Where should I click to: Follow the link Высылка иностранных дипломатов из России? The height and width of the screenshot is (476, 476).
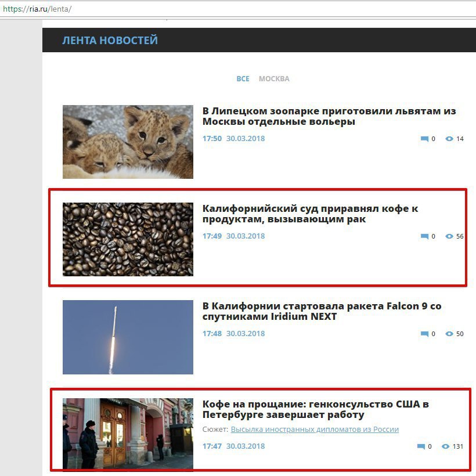point(315,430)
